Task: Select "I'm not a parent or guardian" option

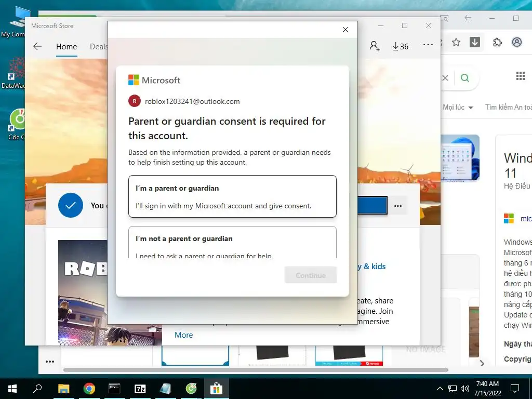Action: click(x=232, y=242)
